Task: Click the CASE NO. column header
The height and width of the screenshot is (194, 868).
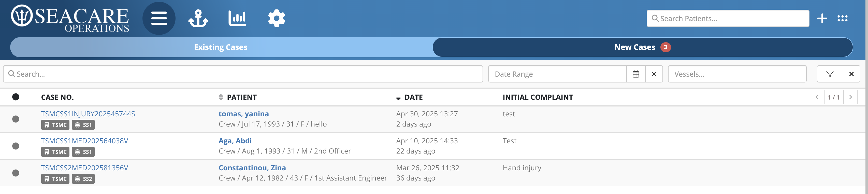Action: click(x=57, y=97)
